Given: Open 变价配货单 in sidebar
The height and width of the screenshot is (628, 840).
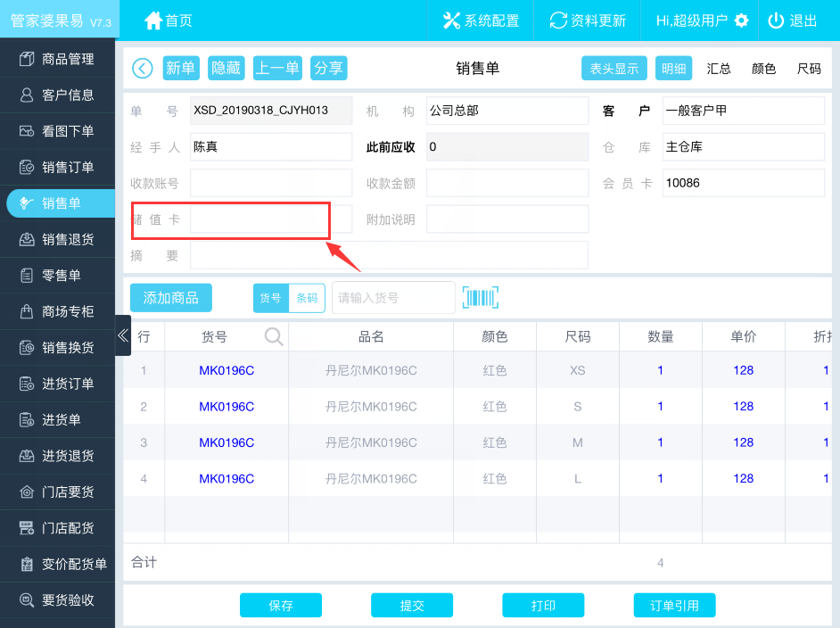Looking at the screenshot, I should [58, 565].
